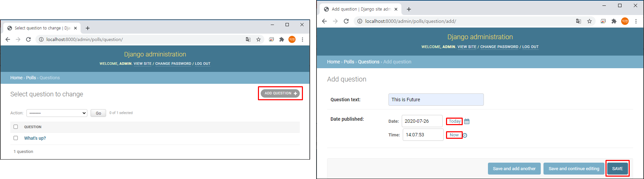
Task: Go to Home breadcrumb in right window
Action: 334,62
